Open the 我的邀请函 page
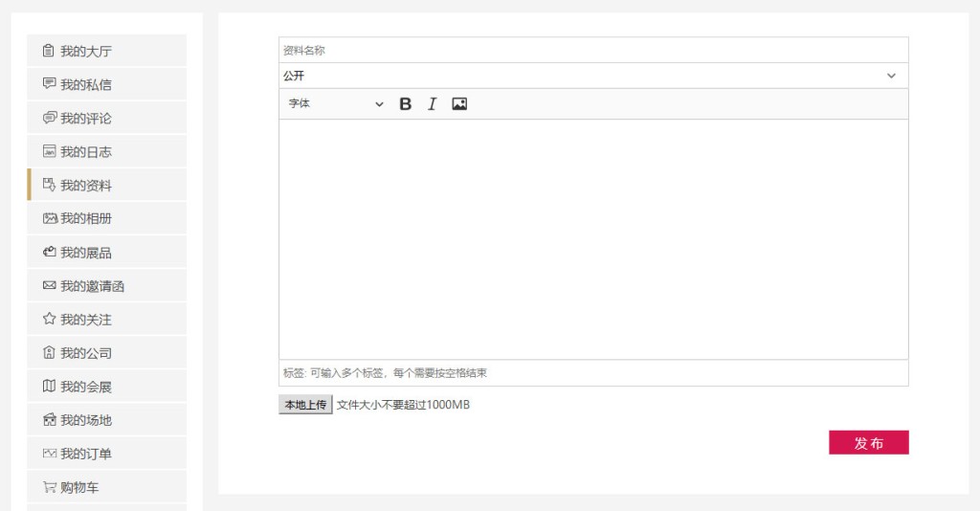980x511 pixels. pyautogui.click(x=107, y=285)
